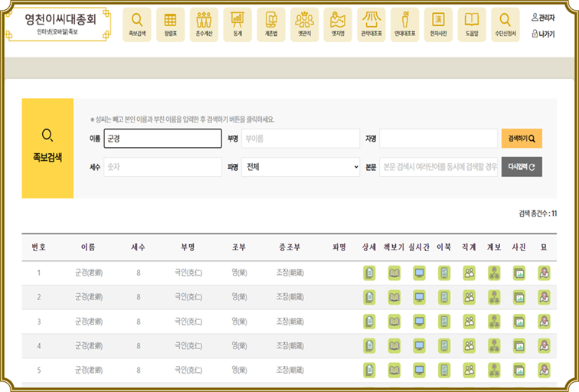The height and width of the screenshot is (392, 579).
Task: Click the 다시입력 reset button
Action: point(522,167)
